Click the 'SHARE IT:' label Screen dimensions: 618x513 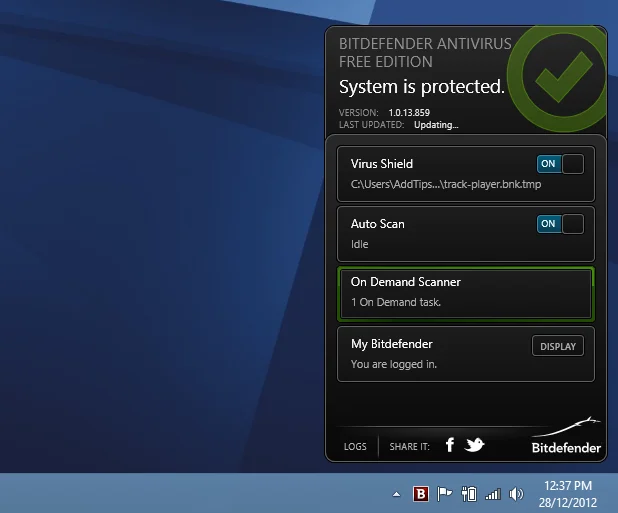click(x=410, y=446)
